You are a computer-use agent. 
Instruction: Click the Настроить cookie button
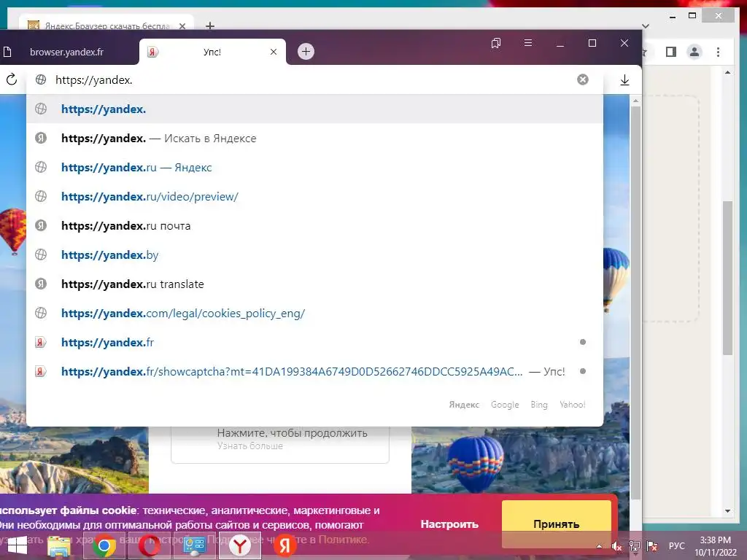pos(449,524)
